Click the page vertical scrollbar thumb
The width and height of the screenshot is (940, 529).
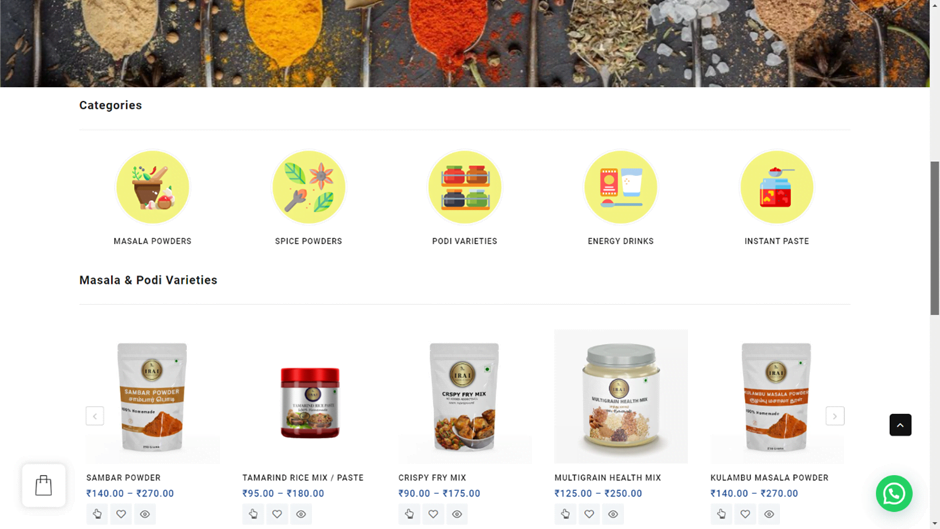tap(935, 238)
